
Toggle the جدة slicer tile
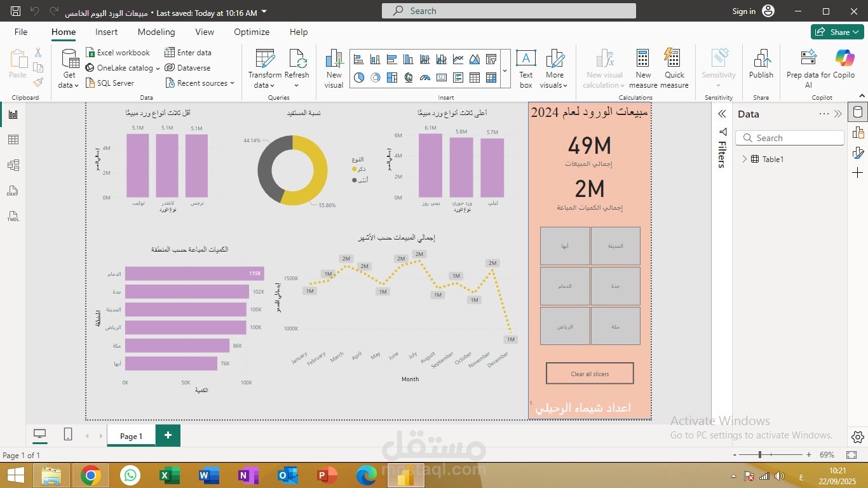click(x=616, y=286)
